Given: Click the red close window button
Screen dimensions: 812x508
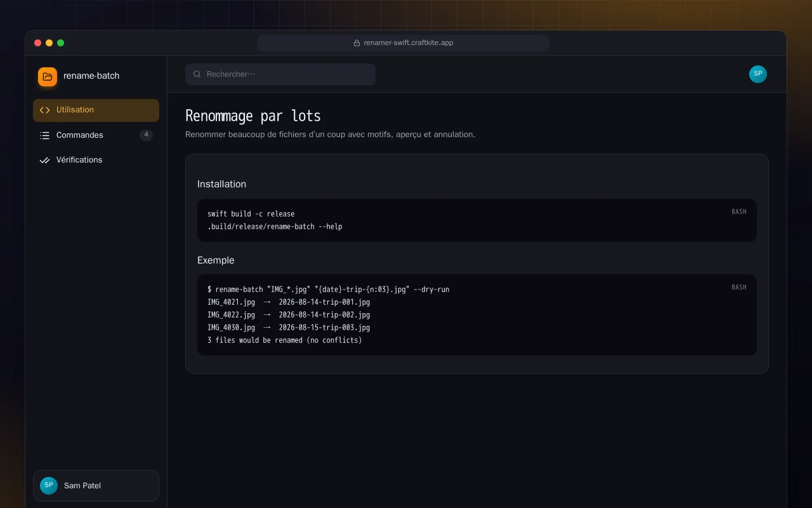Looking at the screenshot, I should 37,43.
